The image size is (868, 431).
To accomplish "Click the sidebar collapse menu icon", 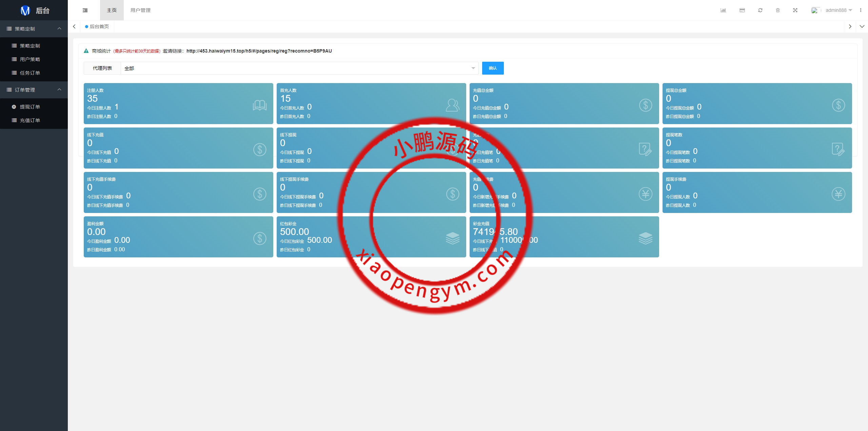I will pyautogui.click(x=85, y=10).
